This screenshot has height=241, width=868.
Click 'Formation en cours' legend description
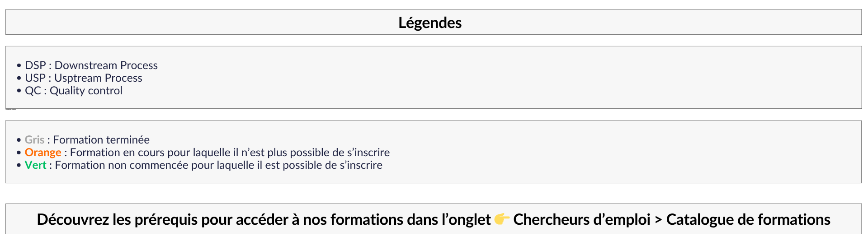[230, 153]
